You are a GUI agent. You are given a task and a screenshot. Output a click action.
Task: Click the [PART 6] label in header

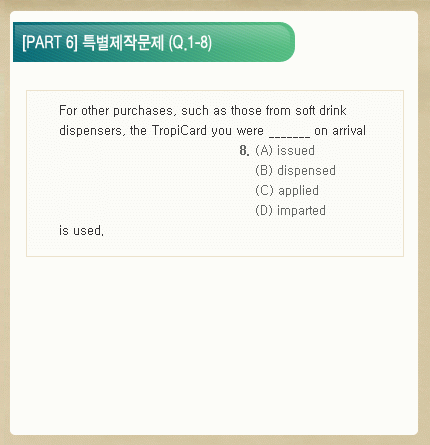coord(50,42)
